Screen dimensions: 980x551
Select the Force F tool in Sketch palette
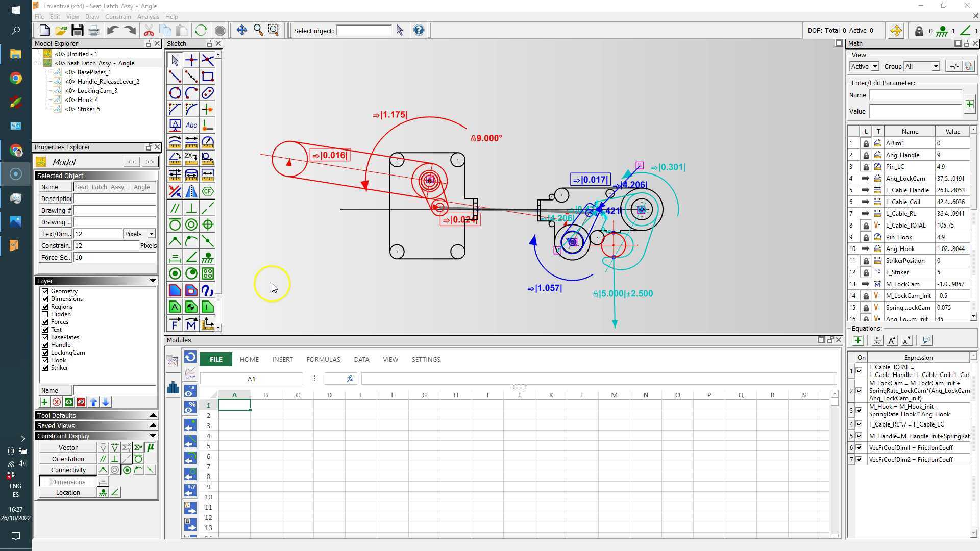point(175,323)
